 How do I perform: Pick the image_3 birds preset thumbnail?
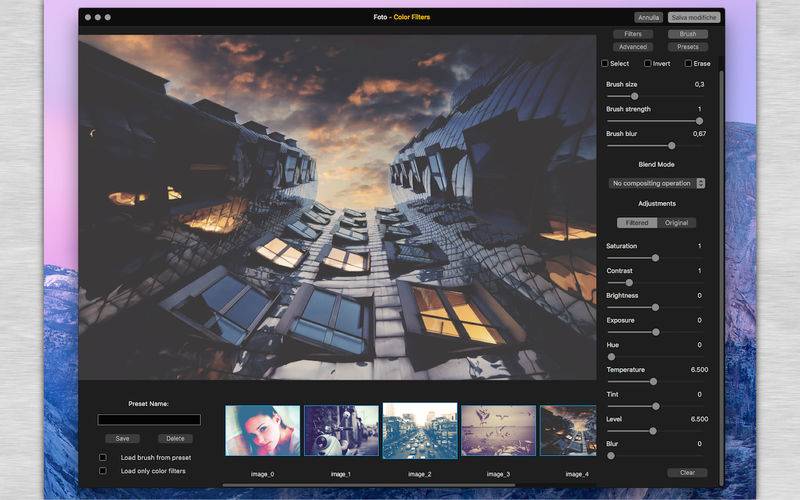click(x=498, y=431)
